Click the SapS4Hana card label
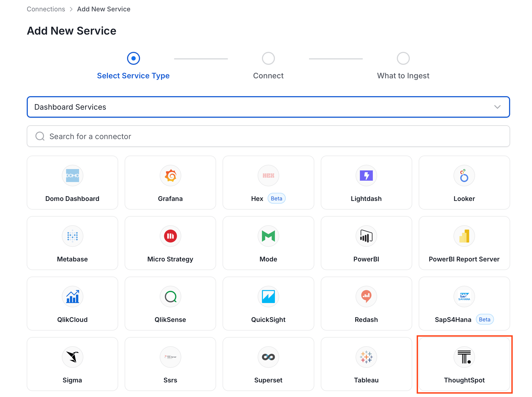This screenshot has width=532, height=397. click(453, 320)
